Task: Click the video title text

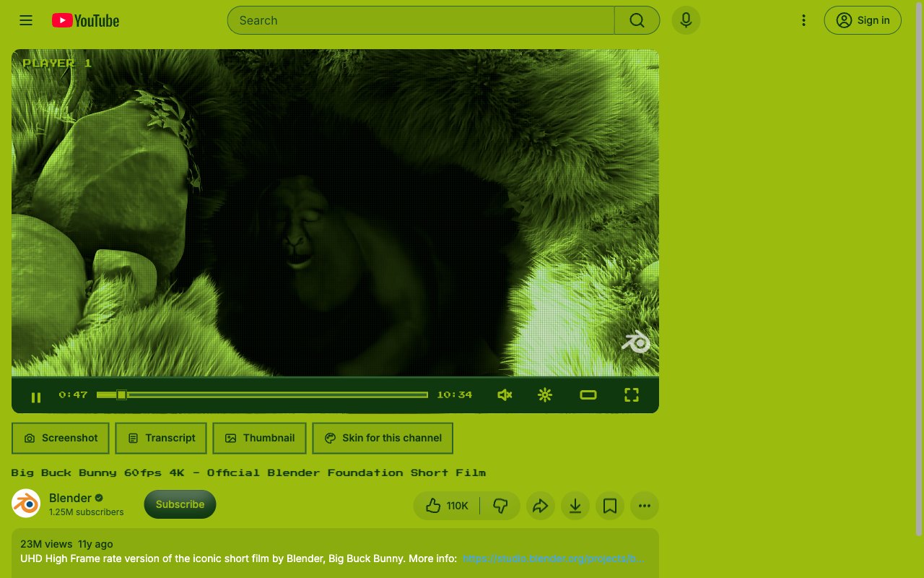Action: 248,473
